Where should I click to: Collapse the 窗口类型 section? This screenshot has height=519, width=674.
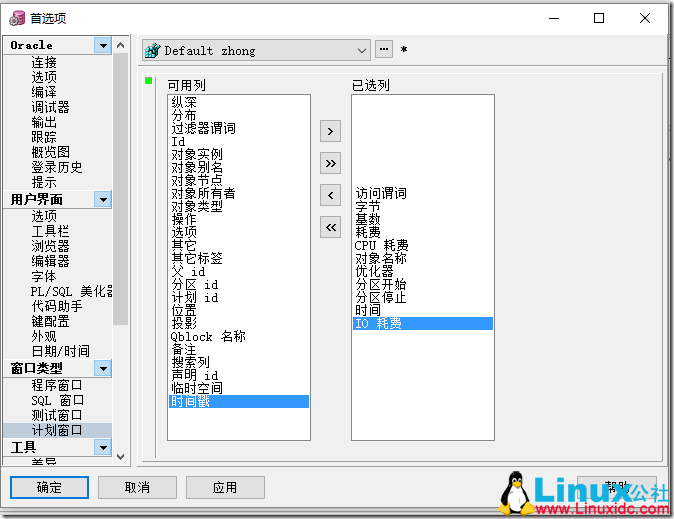point(103,368)
